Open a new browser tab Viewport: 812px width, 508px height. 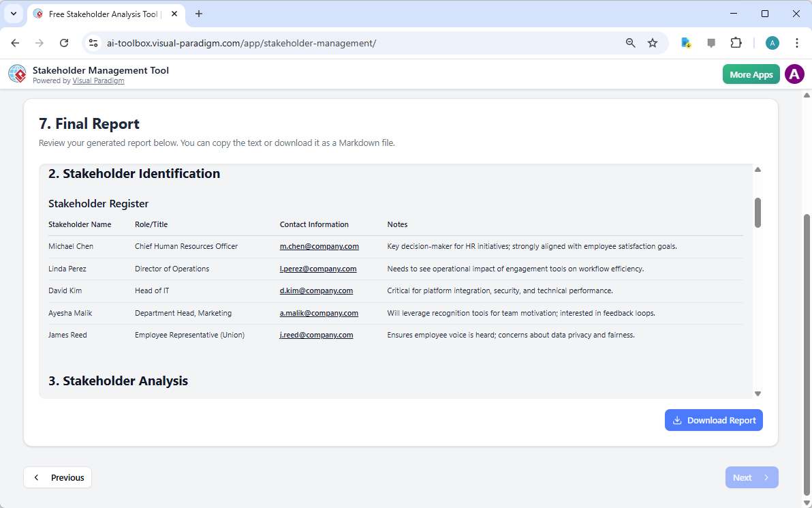coord(198,14)
